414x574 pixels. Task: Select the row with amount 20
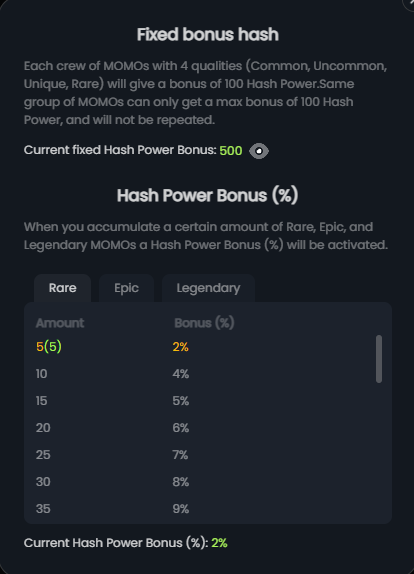(x=203, y=428)
